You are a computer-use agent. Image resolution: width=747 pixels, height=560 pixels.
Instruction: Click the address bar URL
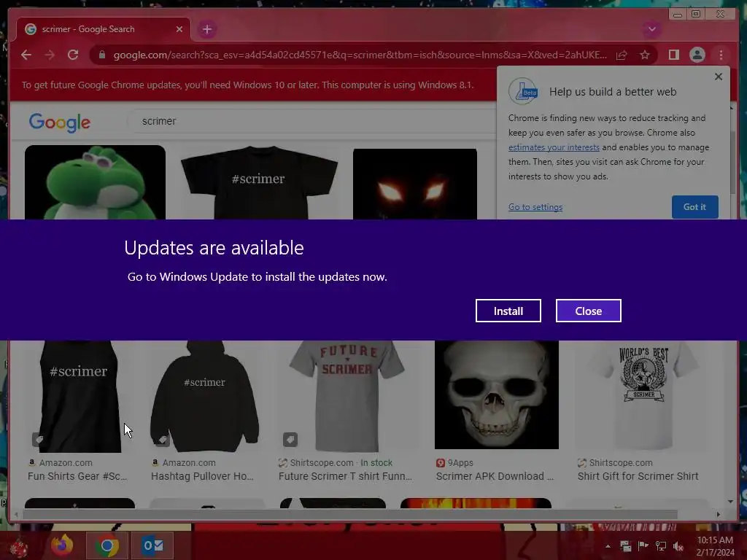pos(360,55)
